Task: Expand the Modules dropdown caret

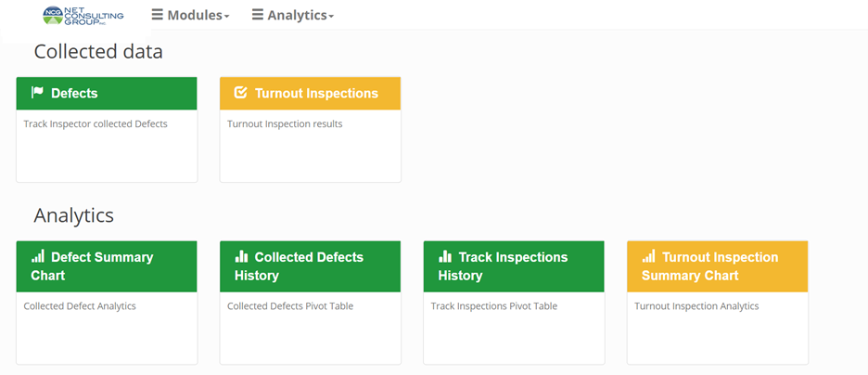Action: pyautogui.click(x=226, y=17)
